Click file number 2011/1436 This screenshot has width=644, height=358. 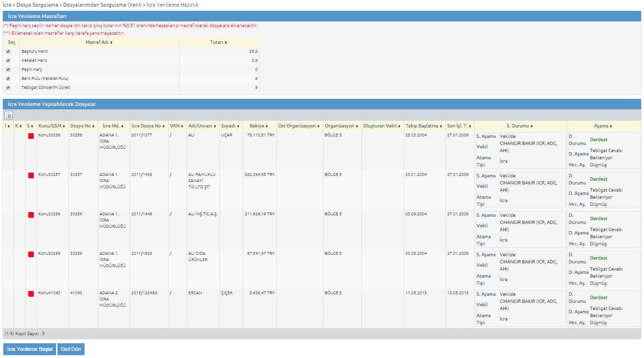point(142,174)
